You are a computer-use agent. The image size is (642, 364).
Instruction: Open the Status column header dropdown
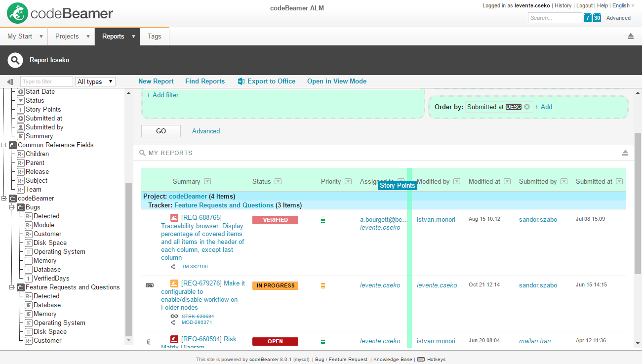click(x=278, y=181)
